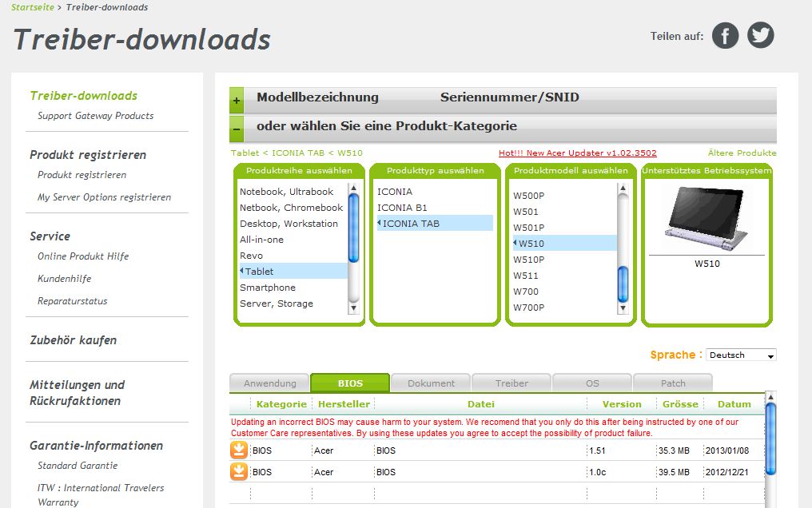
Task: Open Kundenhilfe link
Action: click(64, 278)
